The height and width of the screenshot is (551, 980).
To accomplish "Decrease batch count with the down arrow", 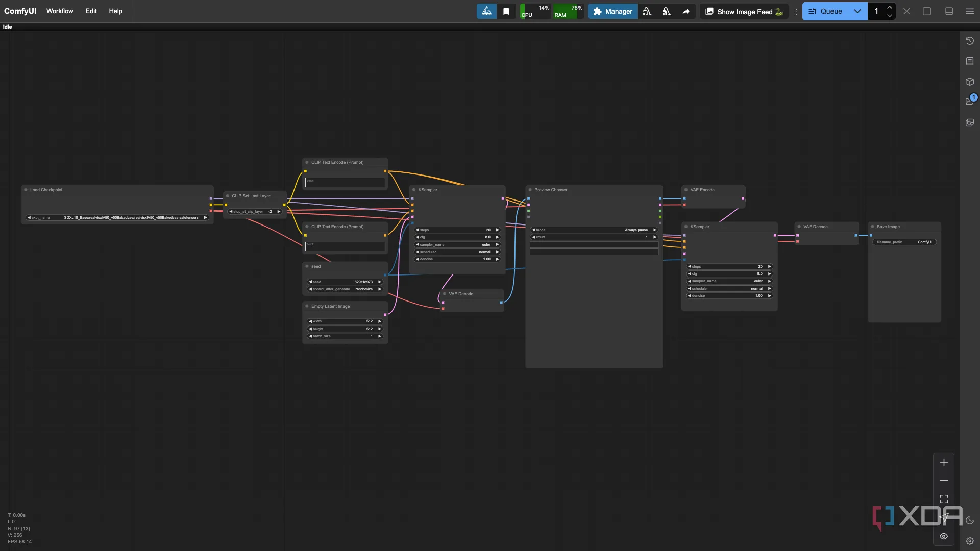I will [x=890, y=16].
